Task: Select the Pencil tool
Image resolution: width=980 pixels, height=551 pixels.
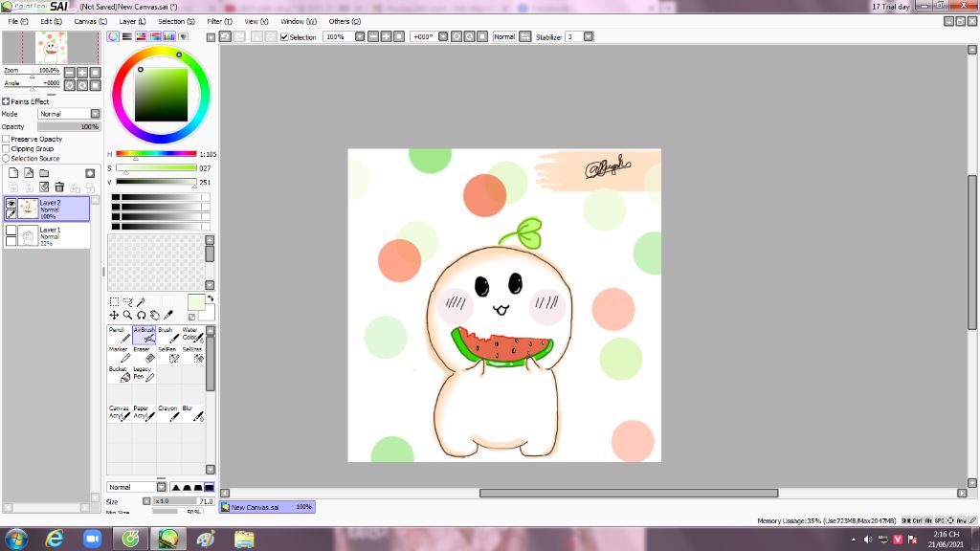Action: point(119,335)
